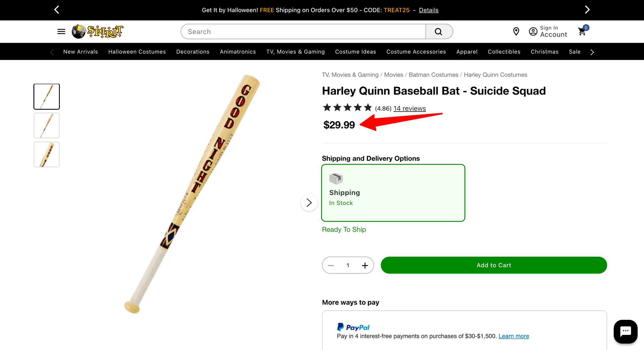Open the live chat bubble
Viewport: 644px width, 350px height.
point(625,331)
